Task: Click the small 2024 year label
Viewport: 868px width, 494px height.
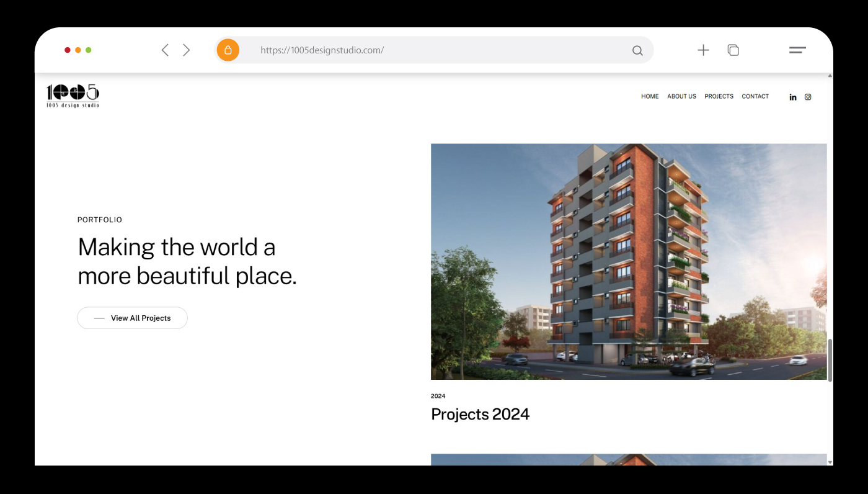Action: click(x=438, y=396)
